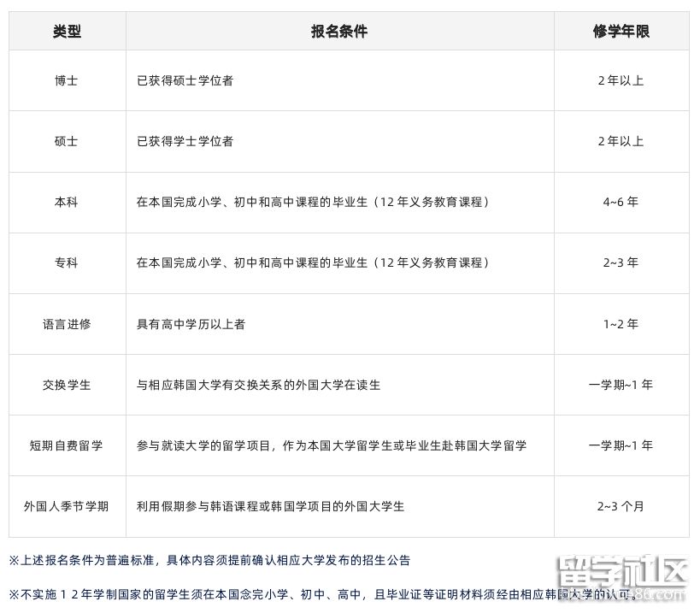Click the 已获得硕士学位者 condition text
700x613 pixels.
click(x=185, y=80)
